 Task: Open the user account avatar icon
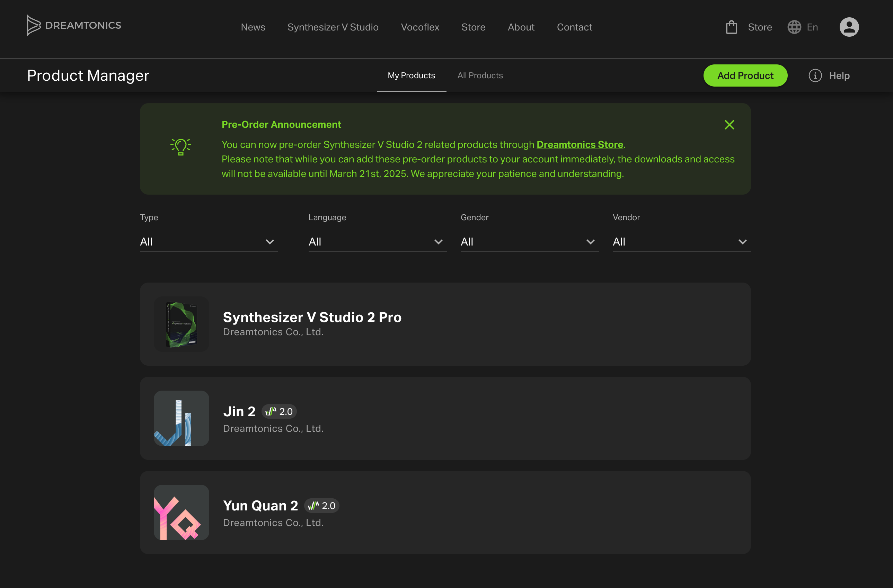click(x=849, y=27)
